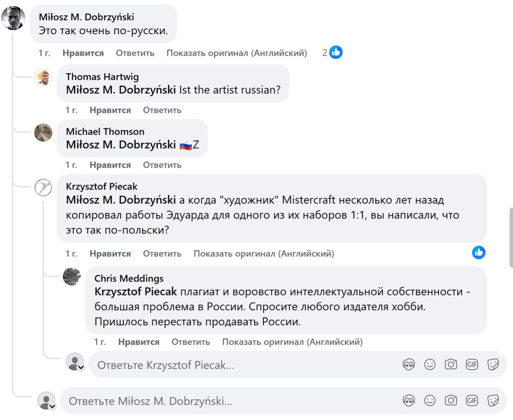
Task: Show original English for Miłosz Dobrzyński's comment
Action: 236,53
